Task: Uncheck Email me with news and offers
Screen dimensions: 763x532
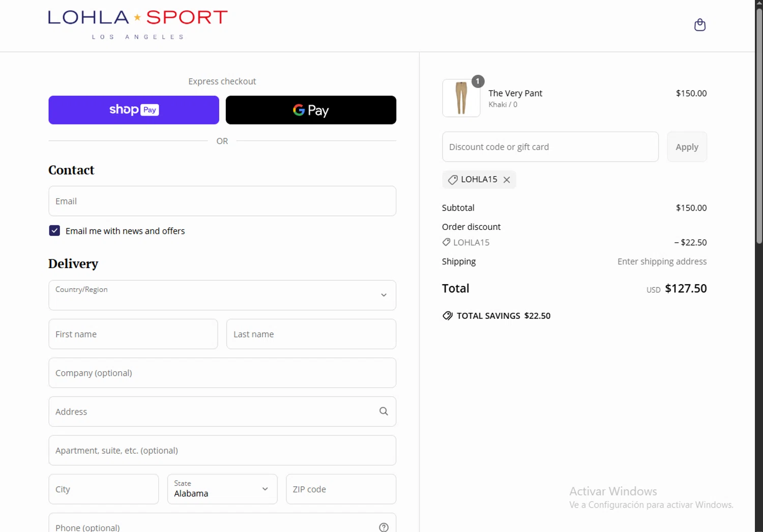Action: click(x=54, y=230)
